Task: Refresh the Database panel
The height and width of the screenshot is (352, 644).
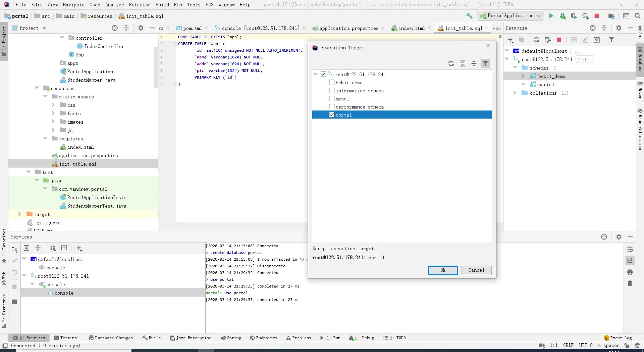Action: [x=536, y=40]
